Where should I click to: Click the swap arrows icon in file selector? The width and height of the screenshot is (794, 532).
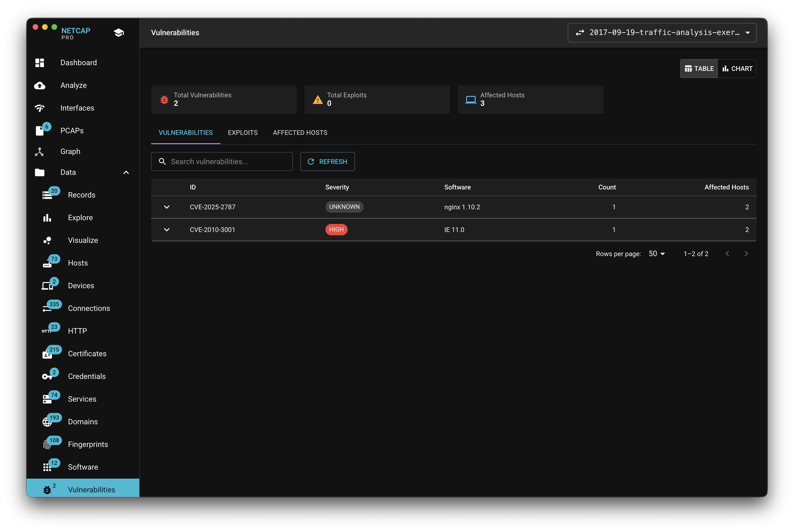coord(580,33)
